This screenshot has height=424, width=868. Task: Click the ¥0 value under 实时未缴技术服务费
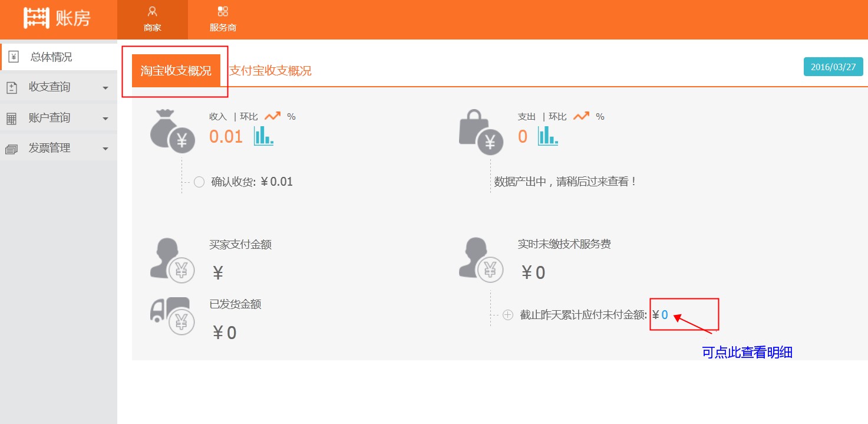pyautogui.click(x=533, y=272)
